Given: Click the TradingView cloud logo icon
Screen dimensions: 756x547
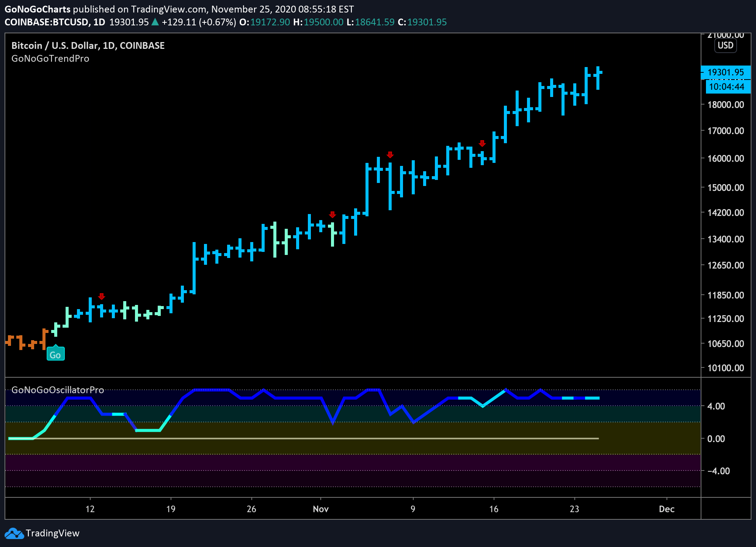Looking at the screenshot, I should (x=14, y=533).
